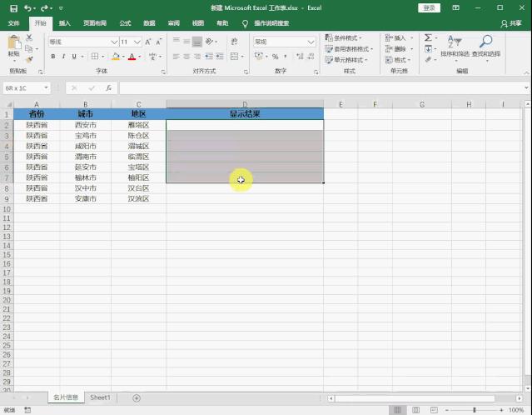Click the Undo arrow icon

(x=27, y=8)
